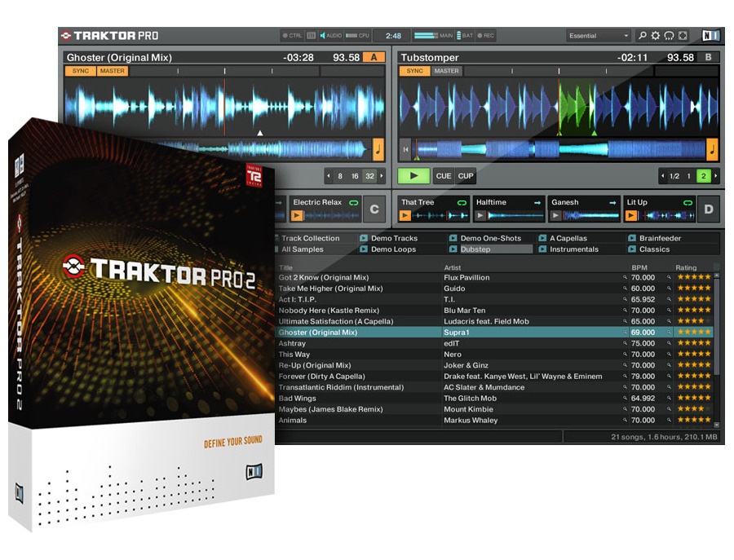This screenshot has width=734, height=560.
Task: Toggle SYNC on Deck A
Action: tap(81, 71)
